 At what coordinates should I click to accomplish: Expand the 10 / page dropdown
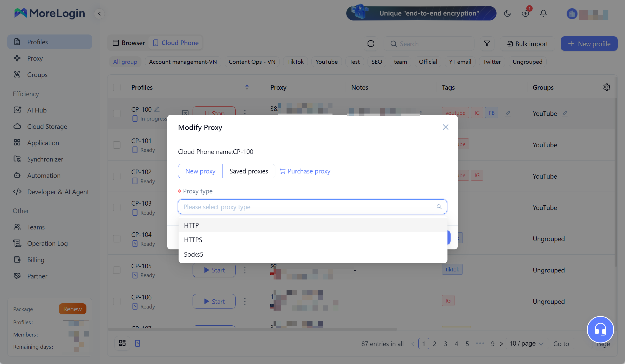click(527, 344)
